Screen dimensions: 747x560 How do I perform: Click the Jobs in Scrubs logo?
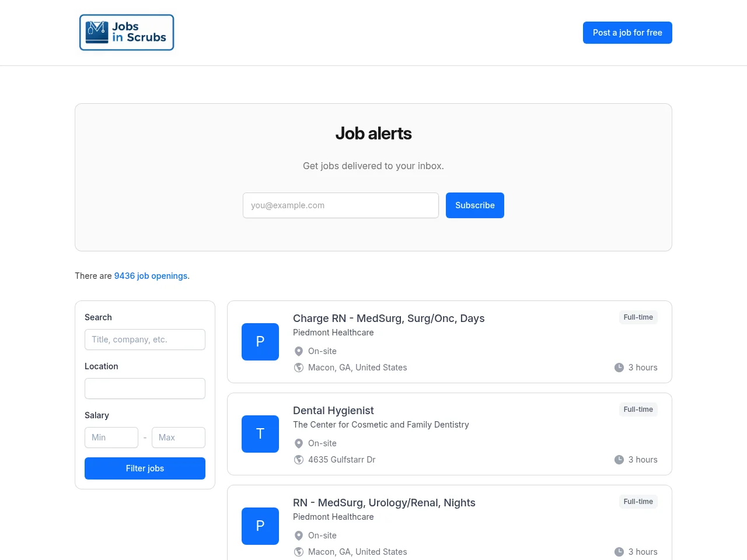[x=127, y=33]
